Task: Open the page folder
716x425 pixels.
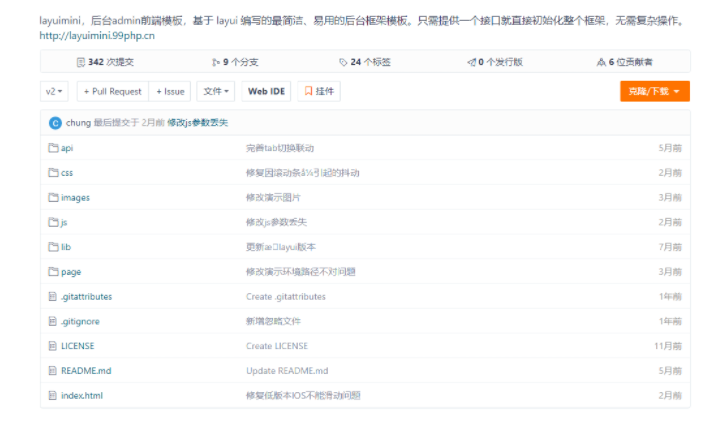Action: coord(71,272)
